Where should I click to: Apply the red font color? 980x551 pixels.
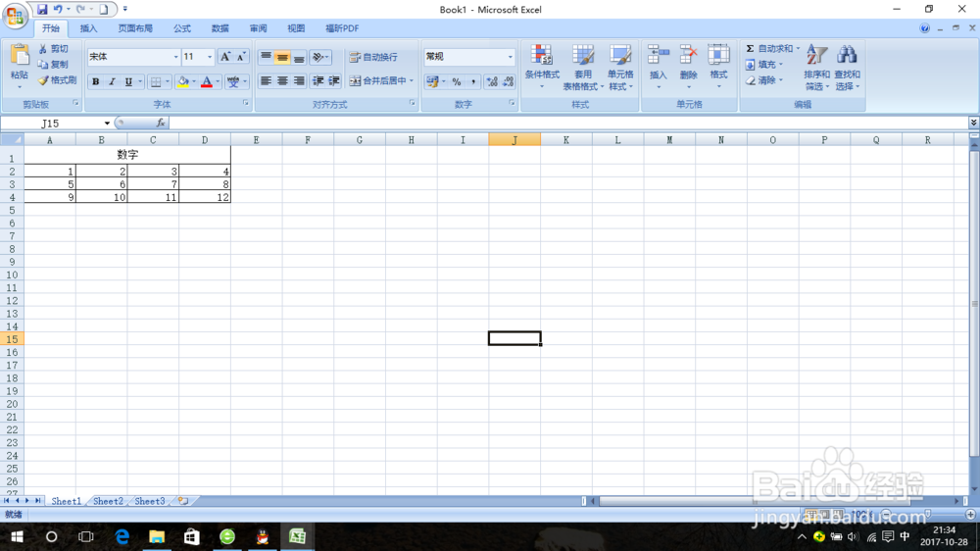(207, 81)
